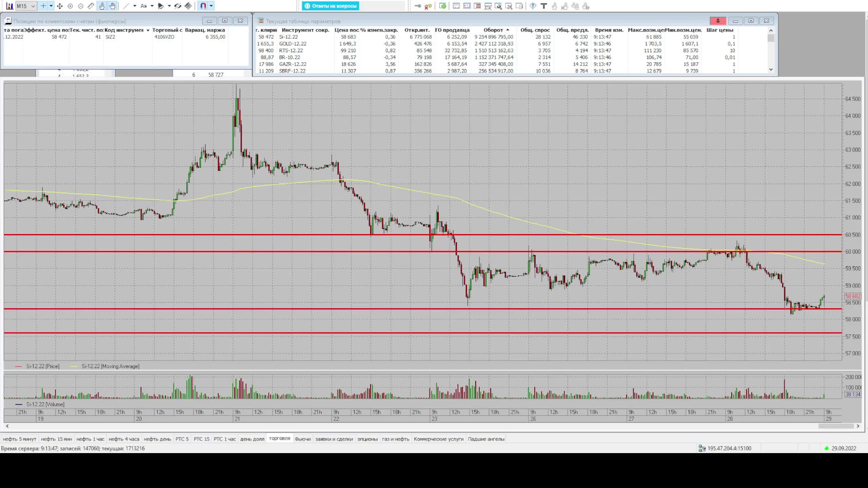This screenshot has width=868, height=488.
Task: Click the add new window icon
Action: (442, 6)
